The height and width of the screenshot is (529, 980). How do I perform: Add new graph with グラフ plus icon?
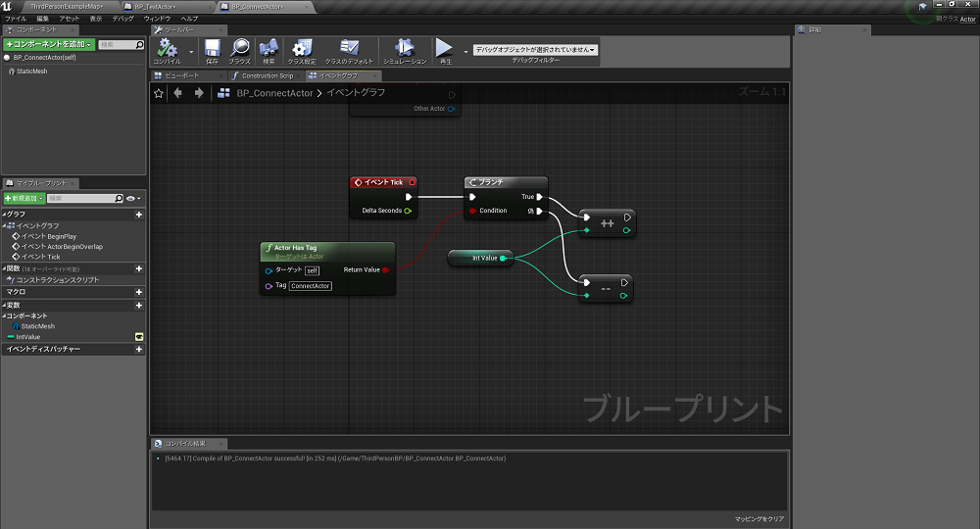coord(139,215)
